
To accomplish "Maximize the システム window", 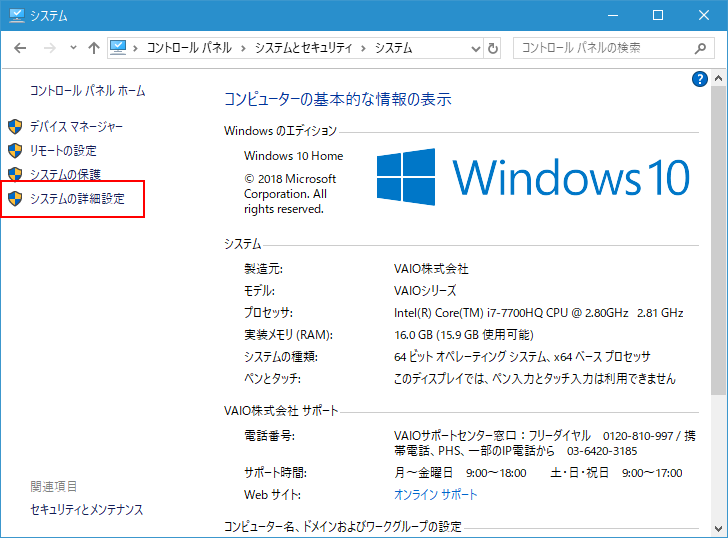I will [x=658, y=15].
